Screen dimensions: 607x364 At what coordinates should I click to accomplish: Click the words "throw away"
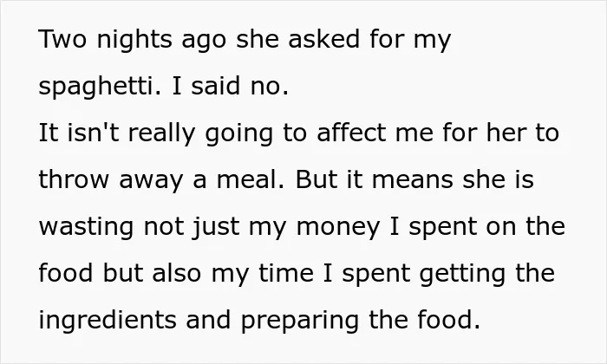111,180
